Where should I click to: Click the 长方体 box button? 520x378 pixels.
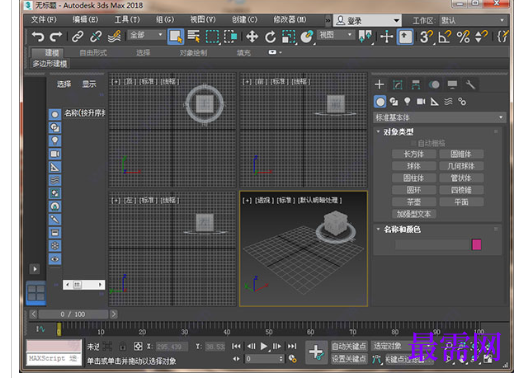click(414, 154)
